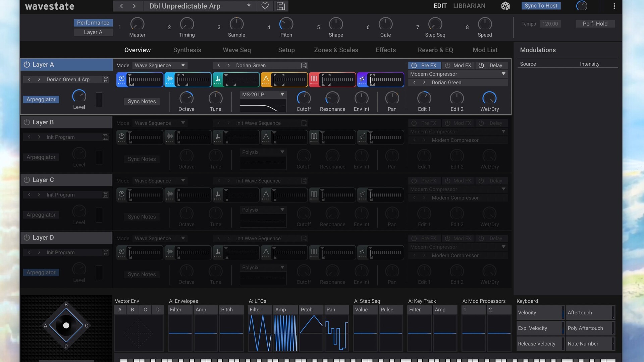Switch to the Synthesis tab
The image size is (644, 362).
187,50
